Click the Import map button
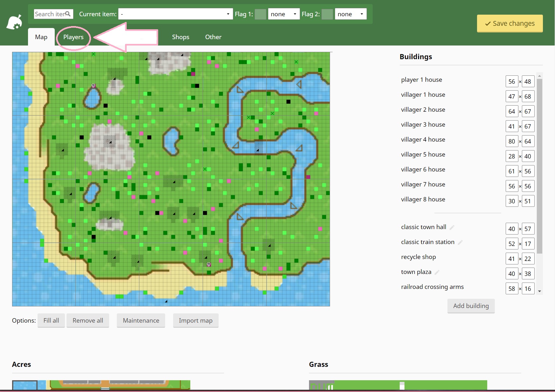Image resolution: width=555 pixels, height=392 pixels. point(195,320)
